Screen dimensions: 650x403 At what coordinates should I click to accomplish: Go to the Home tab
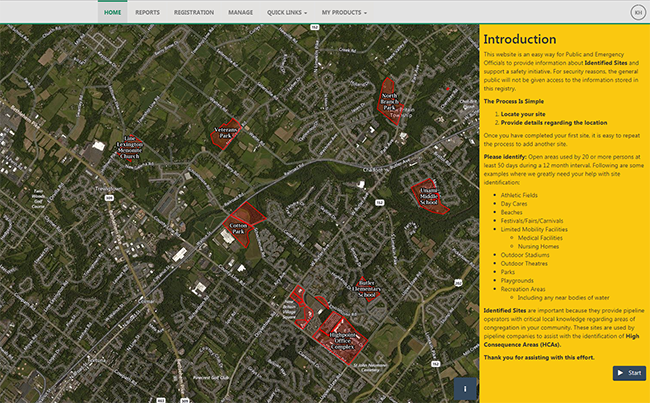[113, 12]
